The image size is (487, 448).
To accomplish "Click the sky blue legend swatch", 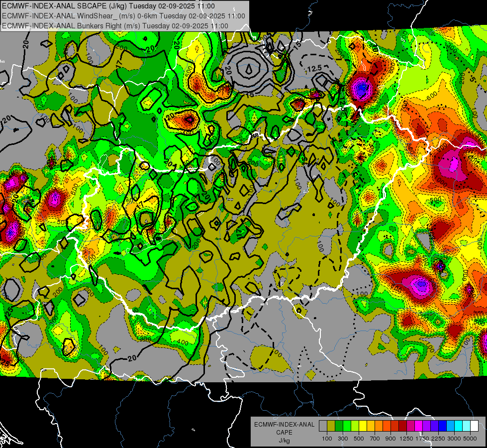I will [x=450, y=426].
